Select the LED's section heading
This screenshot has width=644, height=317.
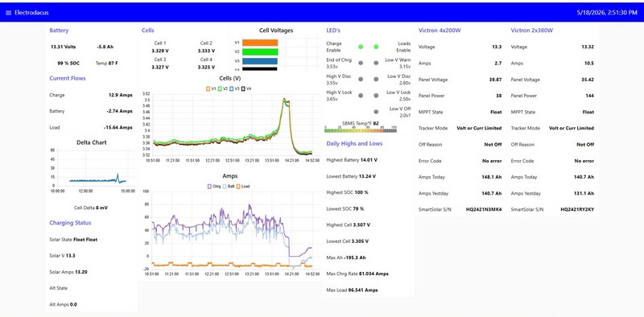[333, 31]
